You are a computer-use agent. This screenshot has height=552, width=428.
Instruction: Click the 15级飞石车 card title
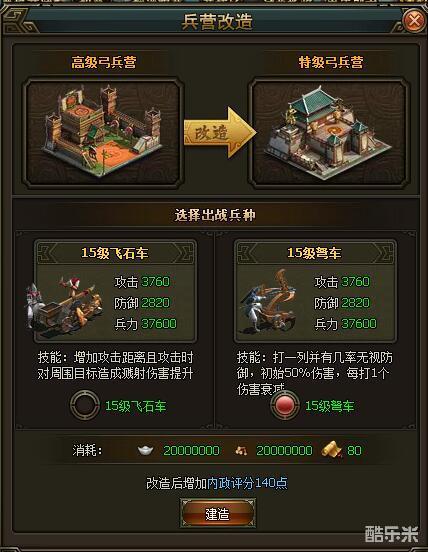pos(115,253)
